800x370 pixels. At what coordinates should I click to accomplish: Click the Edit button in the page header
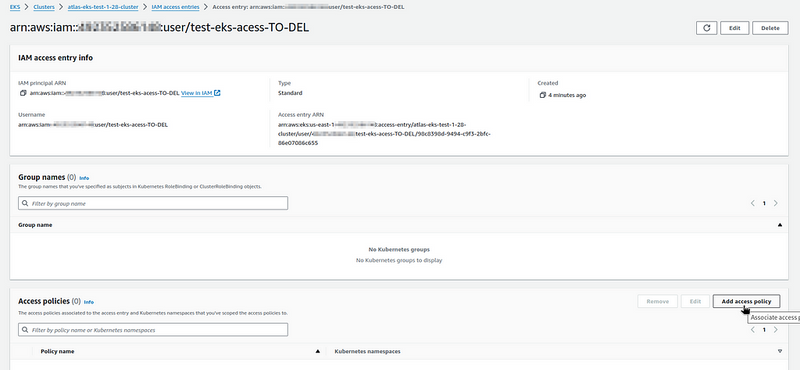[735, 28]
